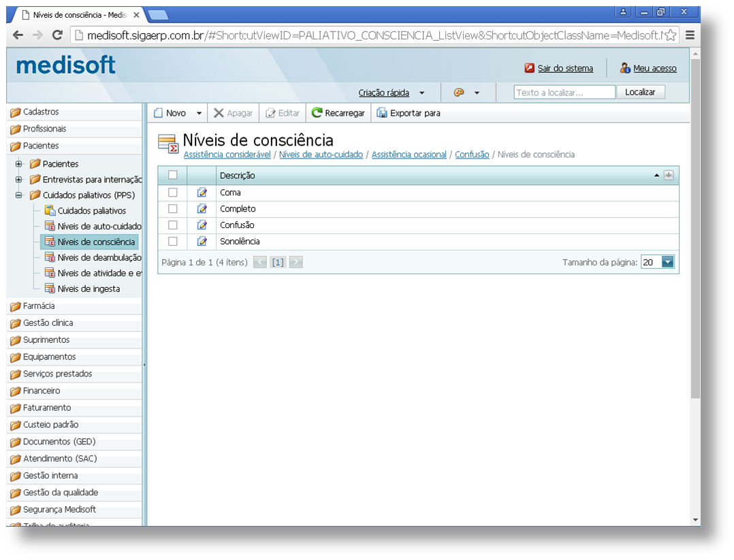Bookmark the page with the star icon
Viewport: 734px width, 560px height.
tap(670, 35)
